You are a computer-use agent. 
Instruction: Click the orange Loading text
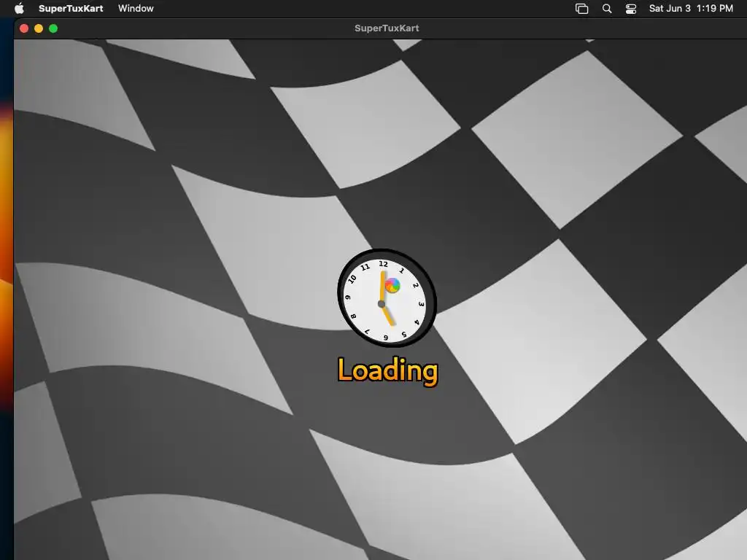click(x=388, y=371)
